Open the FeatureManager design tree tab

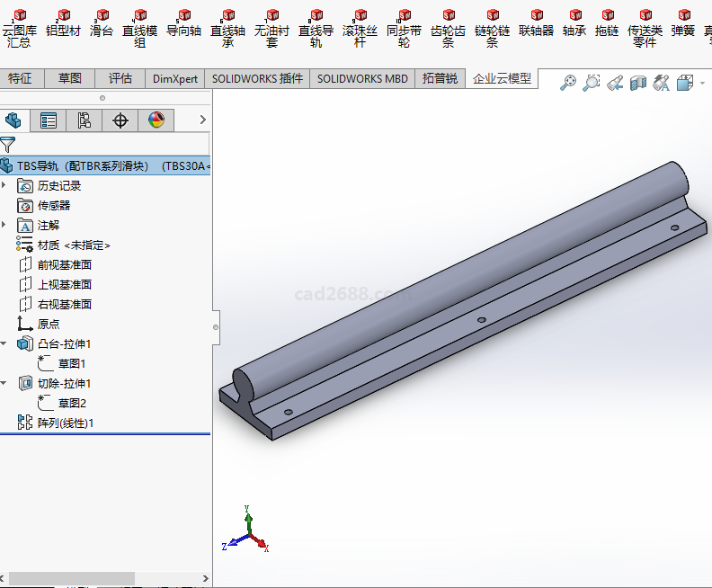point(13,120)
